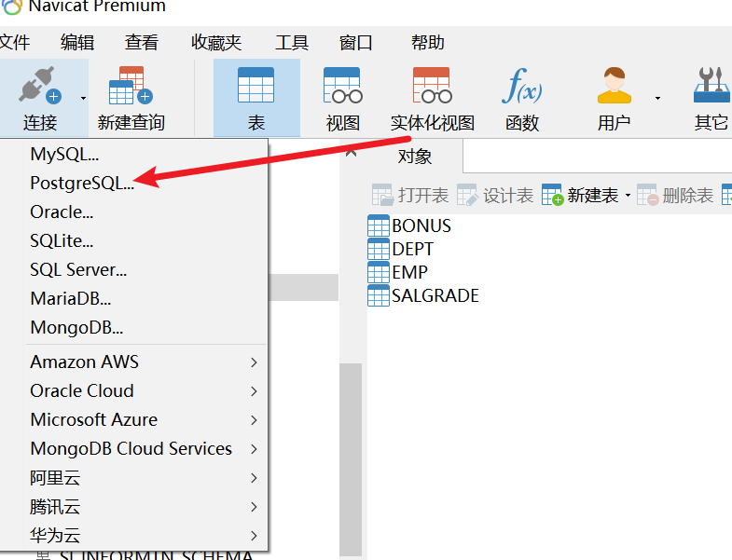This screenshot has height=560, width=732.
Task: Select MySQL... connection type
Action: tap(64, 154)
